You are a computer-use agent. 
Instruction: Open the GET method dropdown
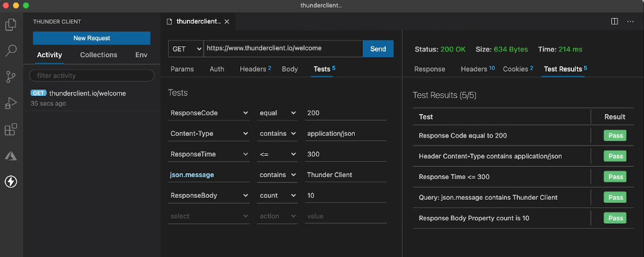point(186,49)
